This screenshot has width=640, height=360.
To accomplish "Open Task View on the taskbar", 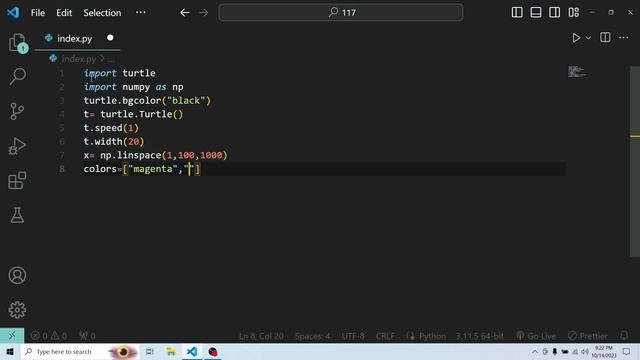I will pyautogui.click(x=149, y=351).
